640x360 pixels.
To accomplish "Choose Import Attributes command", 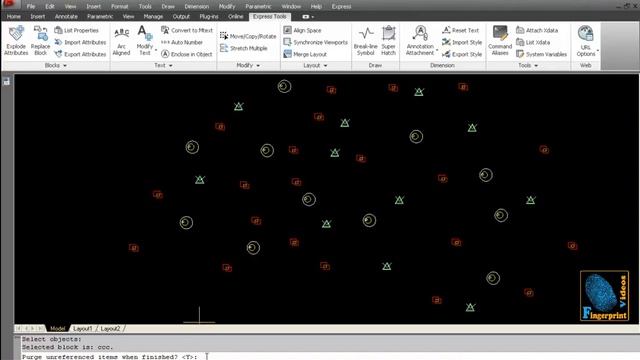I will (80, 42).
